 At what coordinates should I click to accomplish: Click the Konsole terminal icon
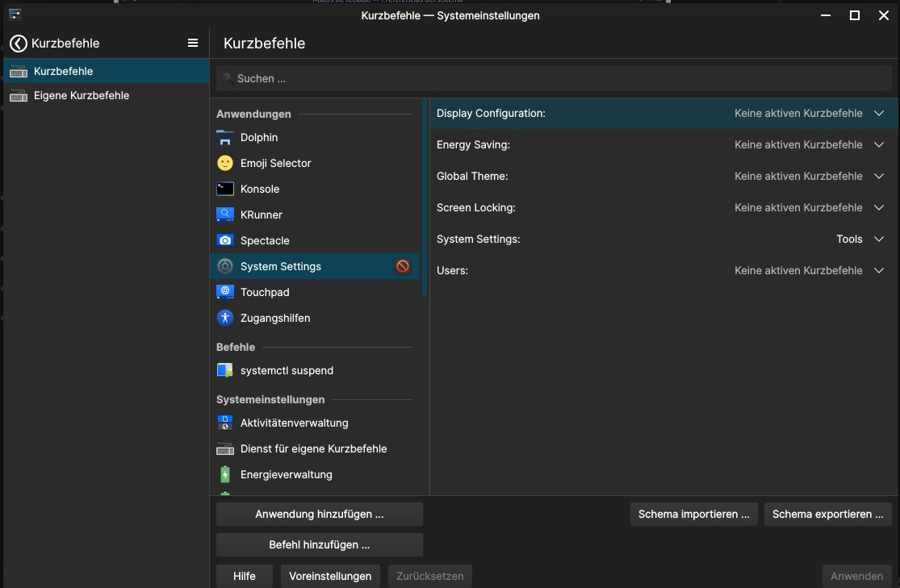(x=225, y=189)
